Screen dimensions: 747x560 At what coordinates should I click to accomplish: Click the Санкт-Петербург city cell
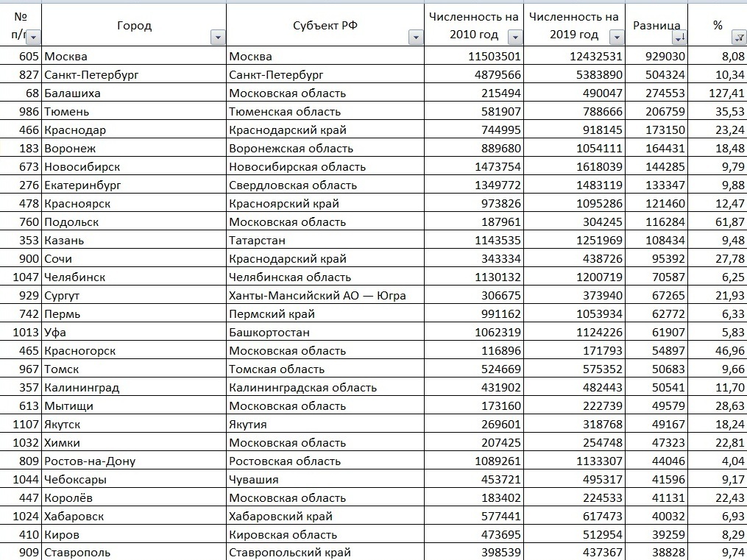tap(133, 75)
